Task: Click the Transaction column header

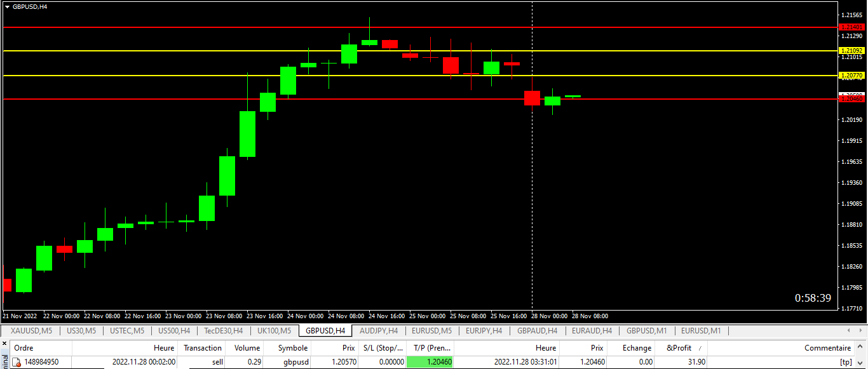Action: point(201,348)
